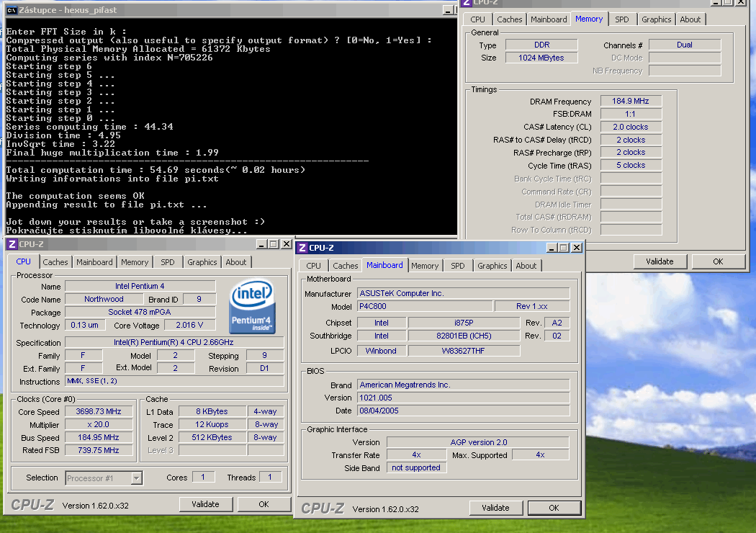
Task: Click the DRAM Frequency value 184.9 MHz
Action: (x=631, y=102)
